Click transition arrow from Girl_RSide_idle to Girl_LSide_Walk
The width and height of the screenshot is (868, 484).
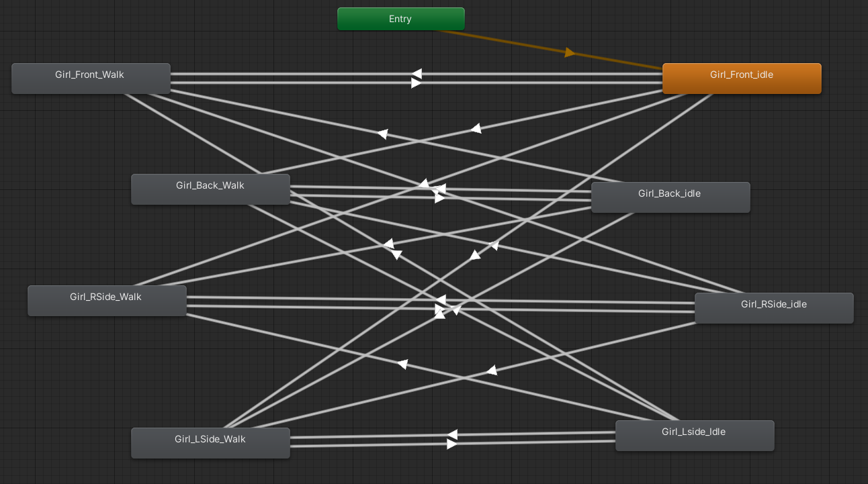491,371
